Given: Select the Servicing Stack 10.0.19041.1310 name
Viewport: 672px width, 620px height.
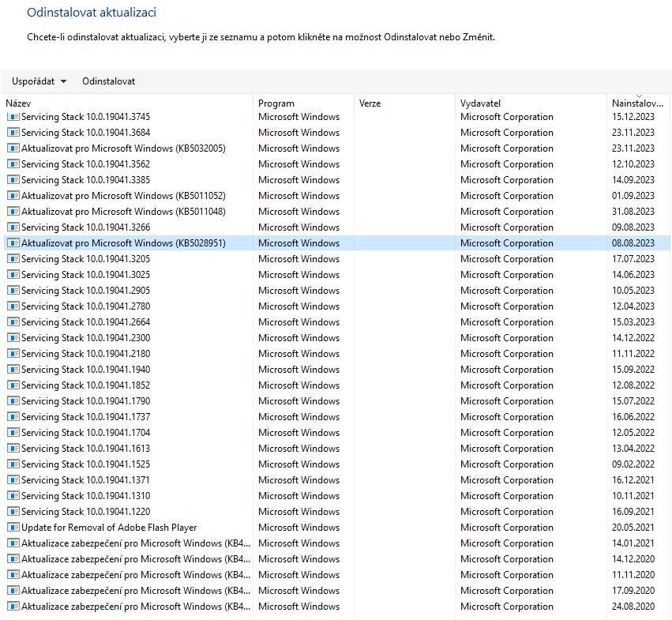Looking at the screenshot, I should [x=86, y=496].
